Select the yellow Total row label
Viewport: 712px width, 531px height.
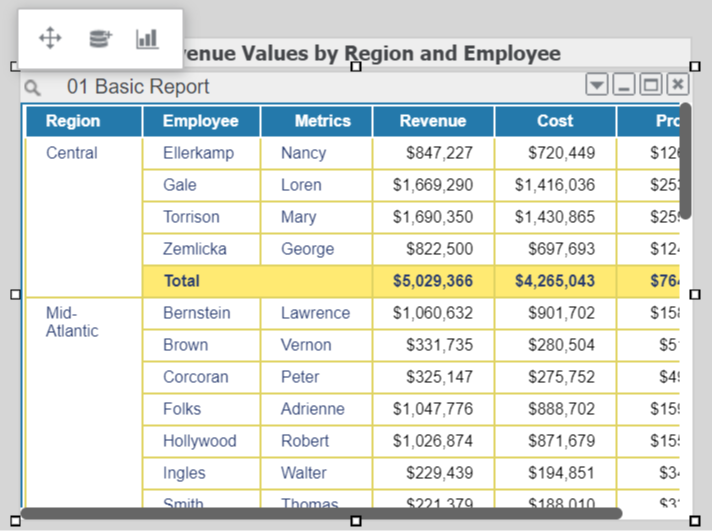coord(182,281)
